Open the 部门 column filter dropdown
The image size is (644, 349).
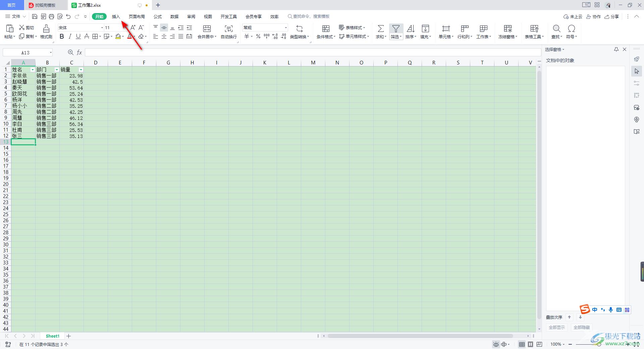click(x=57, y=70)
